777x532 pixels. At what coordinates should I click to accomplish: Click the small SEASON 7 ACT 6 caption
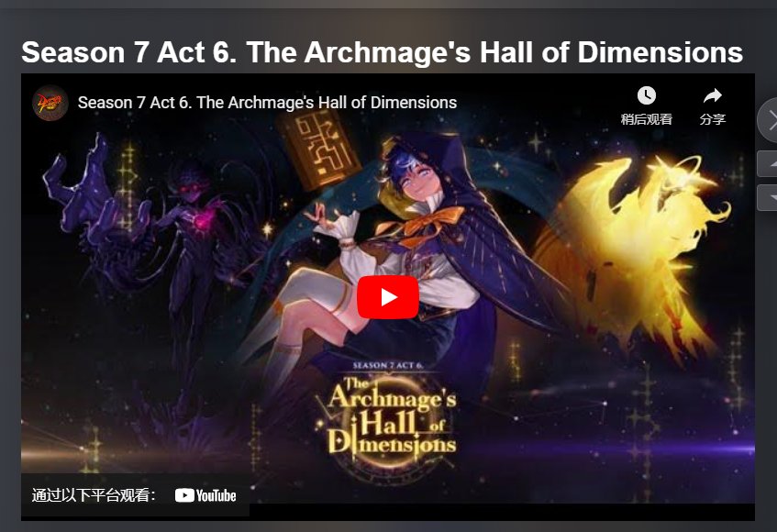[387, 366]
